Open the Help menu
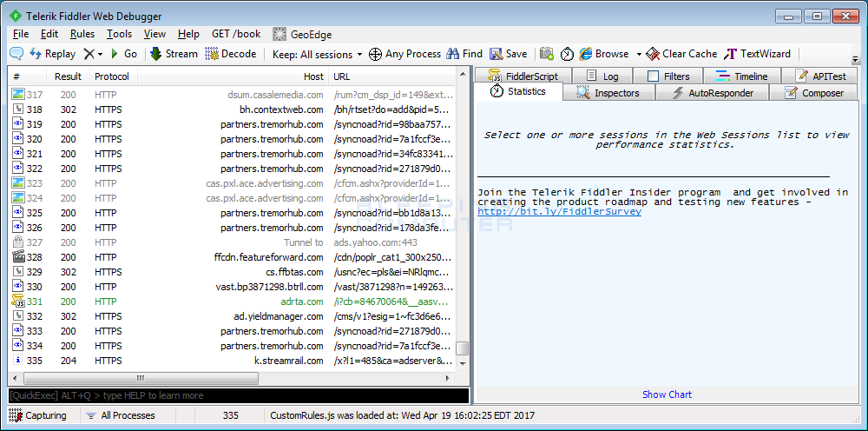This screenshot has width=868, height=431. tap(188, 35)
